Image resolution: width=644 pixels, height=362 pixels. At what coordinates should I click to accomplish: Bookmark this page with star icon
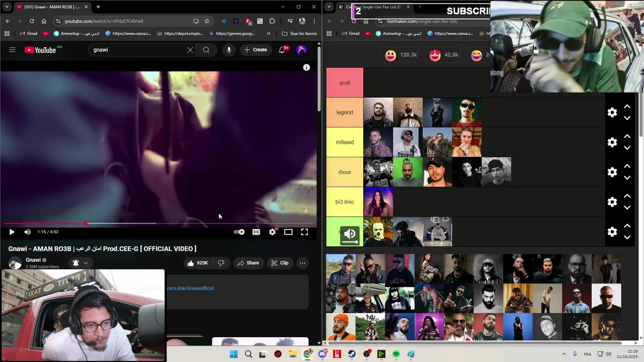tap(207, 21)
